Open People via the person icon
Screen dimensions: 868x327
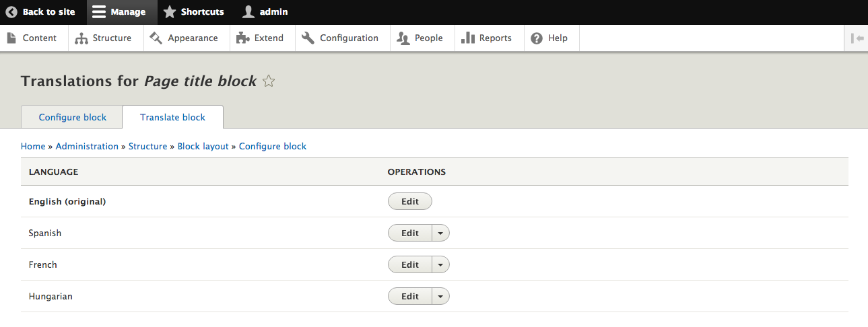click(403, 38)
